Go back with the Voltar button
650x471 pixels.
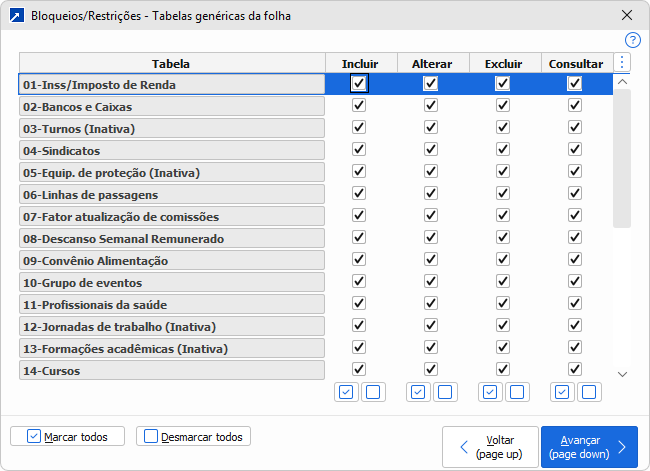click(x=490, y=447)
